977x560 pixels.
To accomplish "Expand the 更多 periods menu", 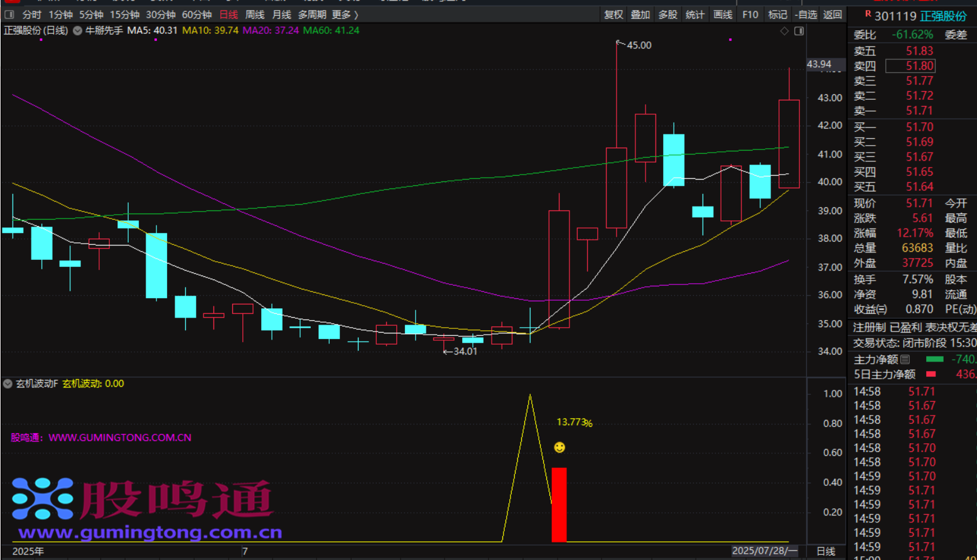I will [x=345, y=14].
